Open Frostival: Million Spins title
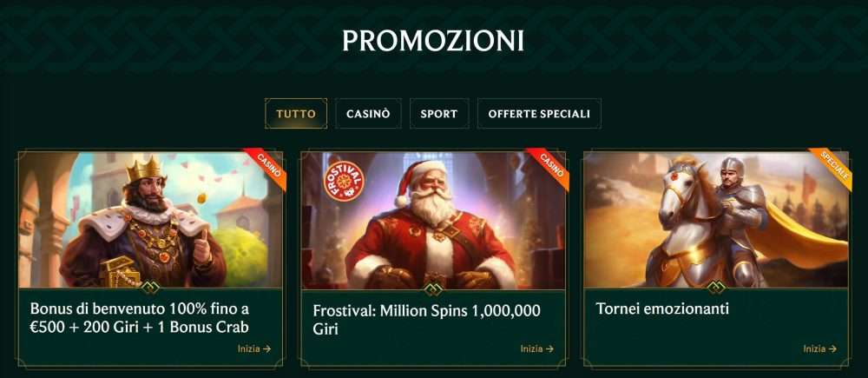 pos(426,320)
